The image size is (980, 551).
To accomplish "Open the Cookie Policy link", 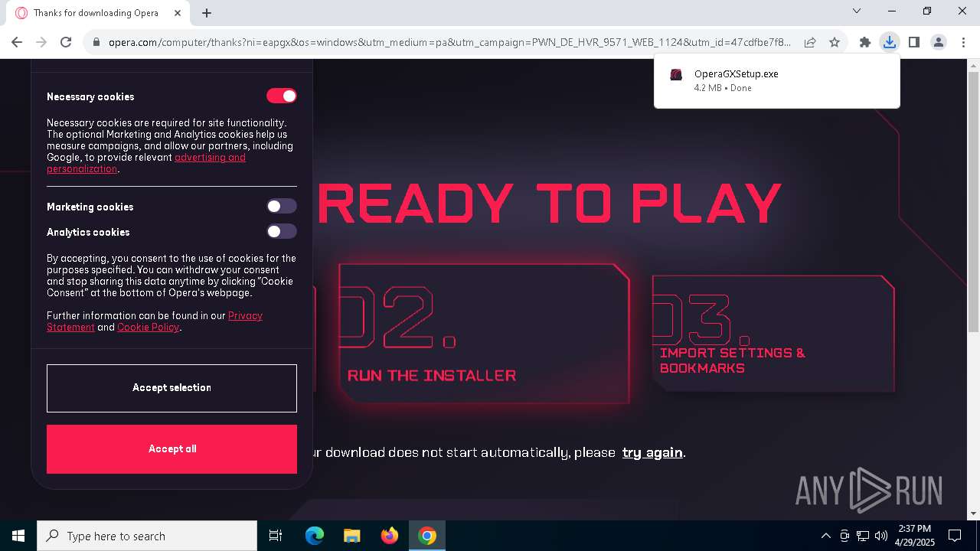I will tap(148, 327).
